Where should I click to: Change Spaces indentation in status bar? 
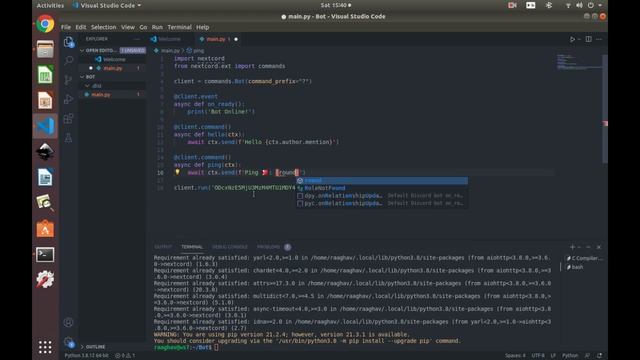point(515,356)
